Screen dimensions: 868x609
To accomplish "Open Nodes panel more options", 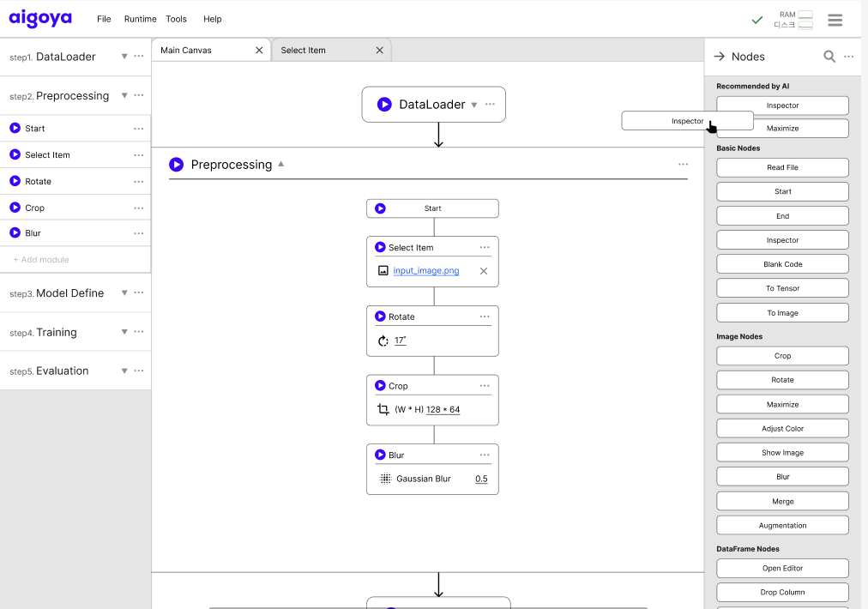I will pos(848,57).
